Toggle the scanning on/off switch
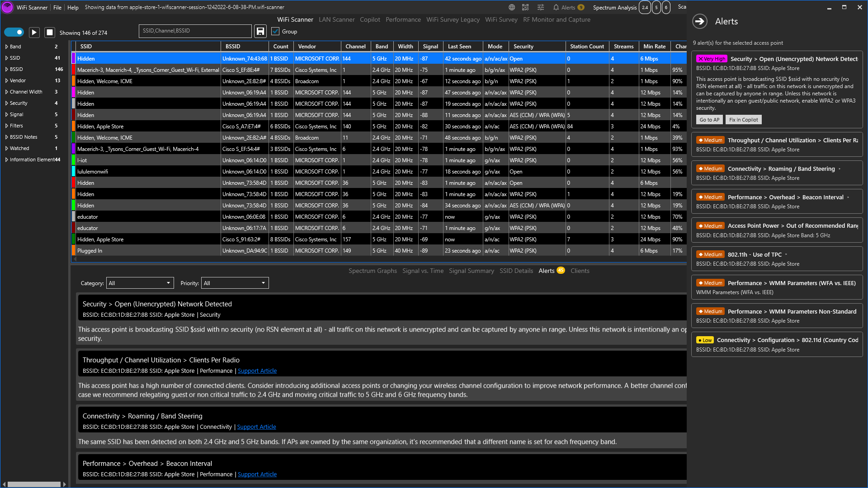868x488 pixels. (14, 32)
